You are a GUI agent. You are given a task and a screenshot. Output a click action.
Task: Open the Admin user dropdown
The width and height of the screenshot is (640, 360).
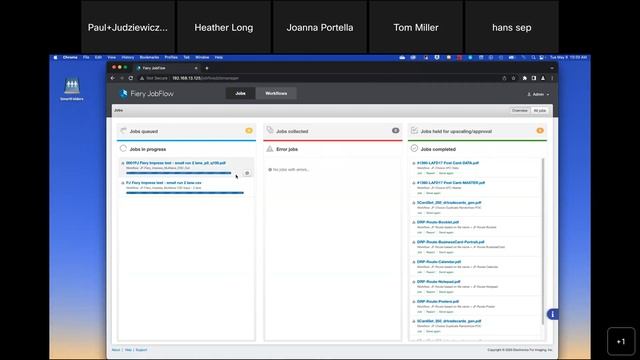538,94
